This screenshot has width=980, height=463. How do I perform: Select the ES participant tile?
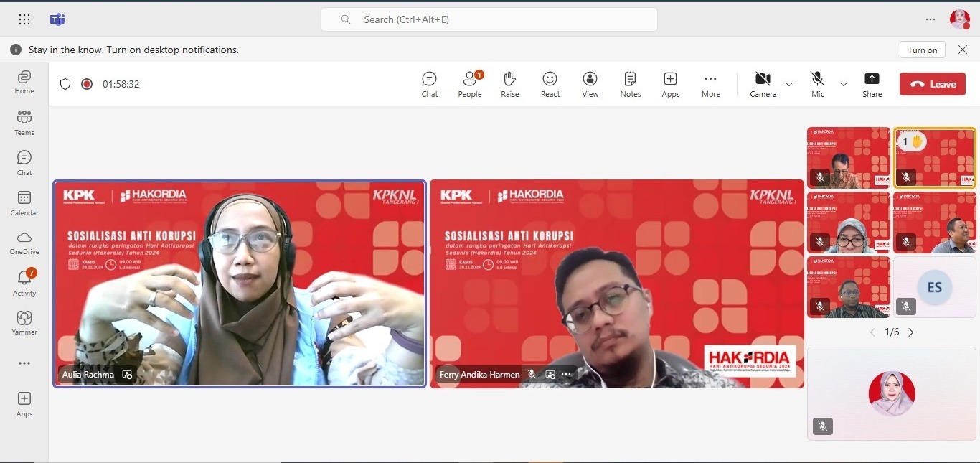coord(934,287)
